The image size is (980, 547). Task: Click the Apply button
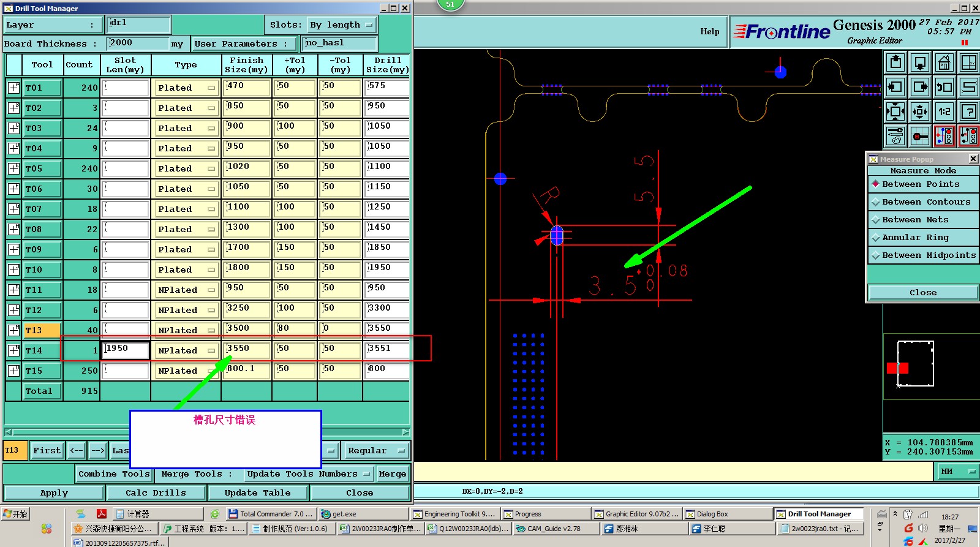[54, 493]
